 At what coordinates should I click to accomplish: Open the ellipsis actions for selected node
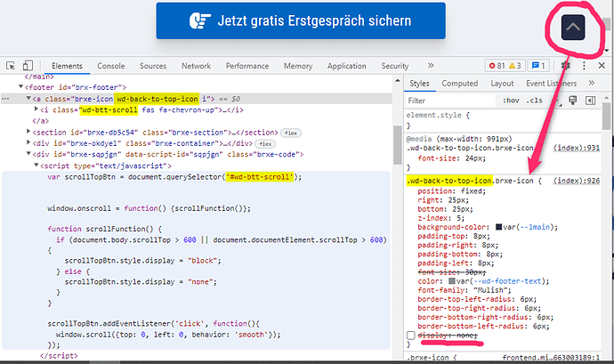[x=5, y=99]
